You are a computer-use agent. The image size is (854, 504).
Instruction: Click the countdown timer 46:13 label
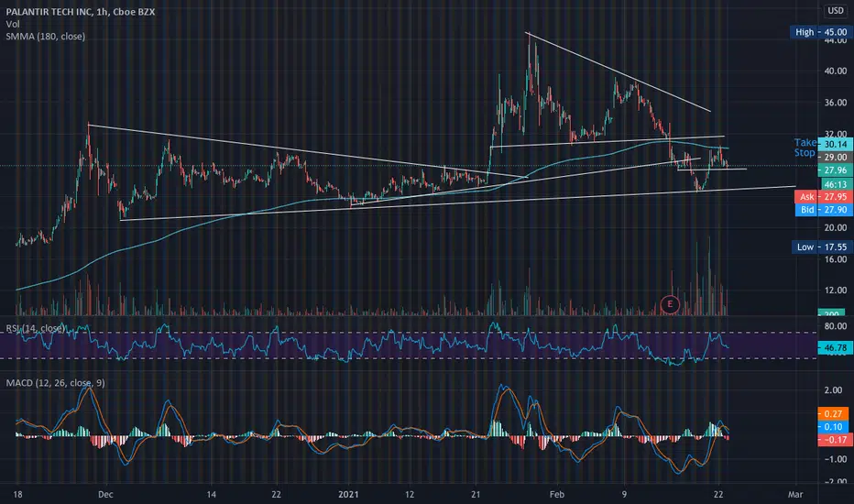coord(836,184)
